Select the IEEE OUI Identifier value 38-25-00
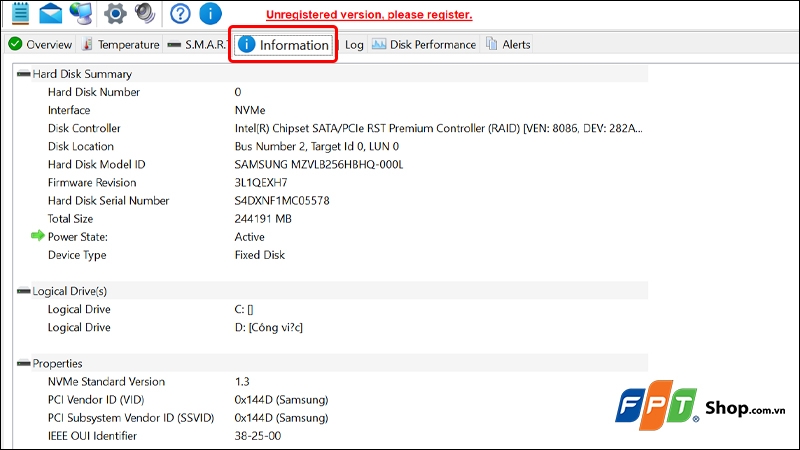Viewport: 800px width, 450px height. [258, 436]
